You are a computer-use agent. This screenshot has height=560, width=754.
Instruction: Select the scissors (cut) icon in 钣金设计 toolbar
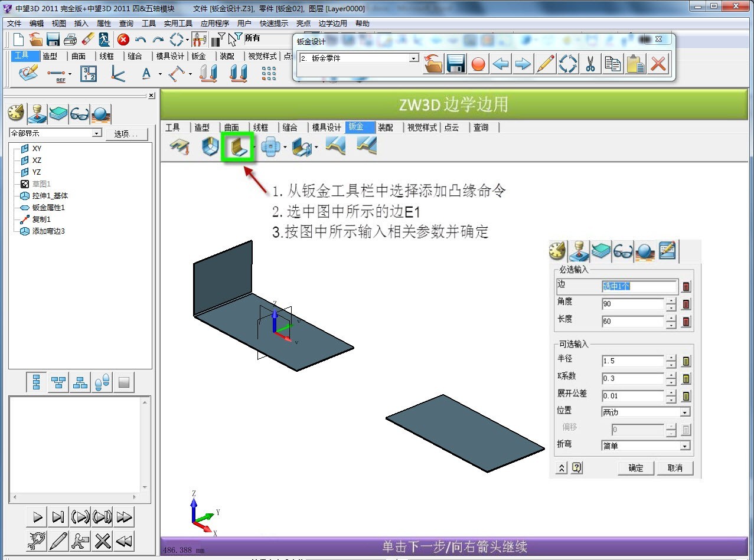click(x=590, y=64)
